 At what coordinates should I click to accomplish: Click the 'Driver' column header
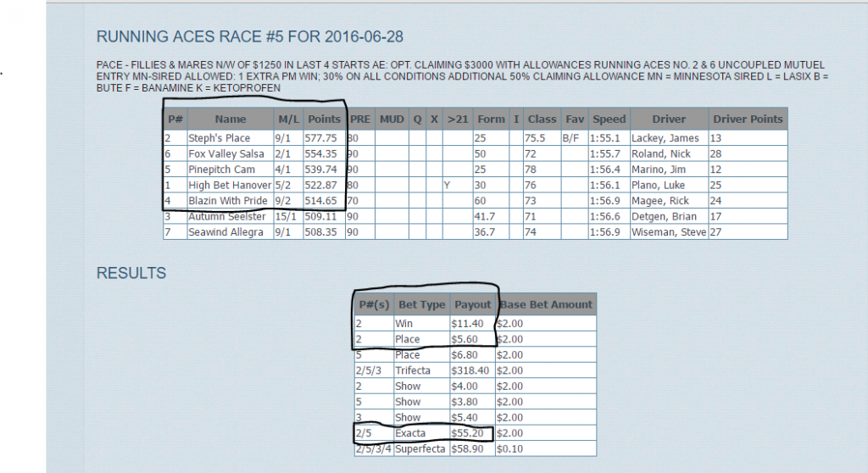(x=669, y=119)
